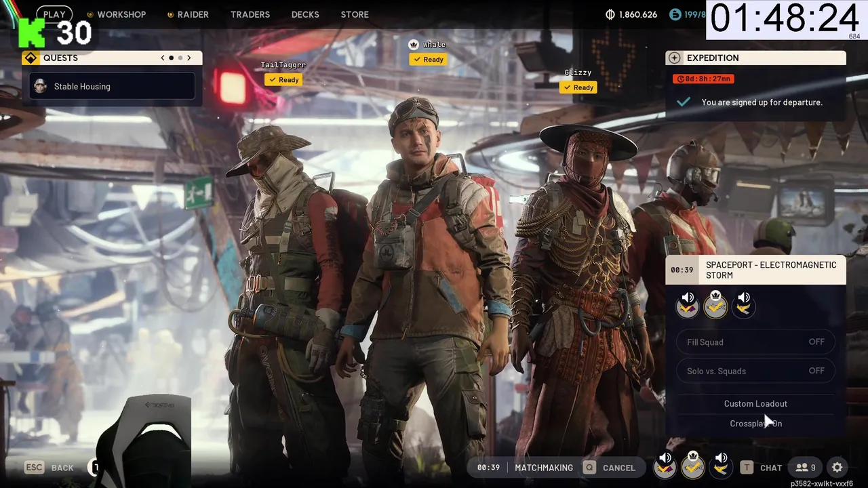
Task: Toggle Solo vs. Squads option
Action: tap(755, 371)
